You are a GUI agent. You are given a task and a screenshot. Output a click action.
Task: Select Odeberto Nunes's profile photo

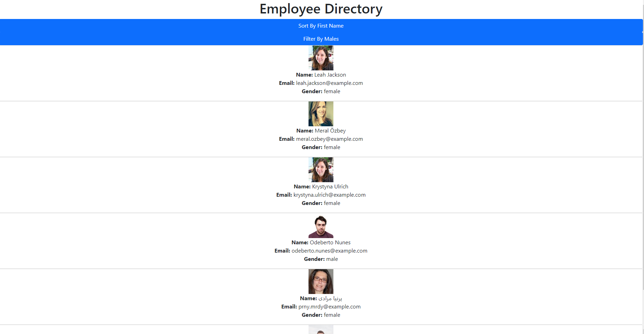pos(321,226)
